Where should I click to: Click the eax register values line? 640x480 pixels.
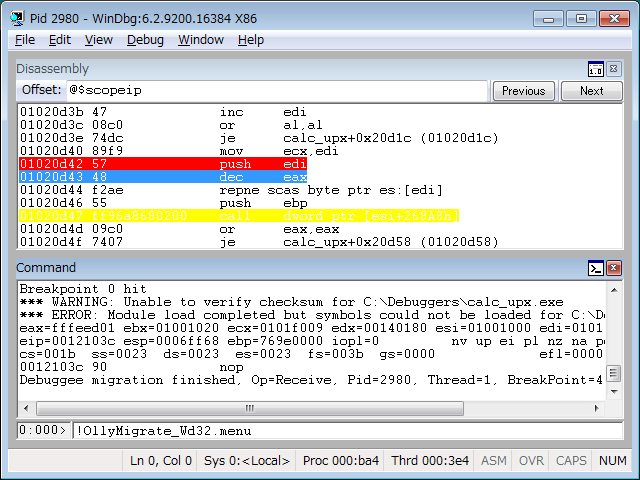coord(312,328)
